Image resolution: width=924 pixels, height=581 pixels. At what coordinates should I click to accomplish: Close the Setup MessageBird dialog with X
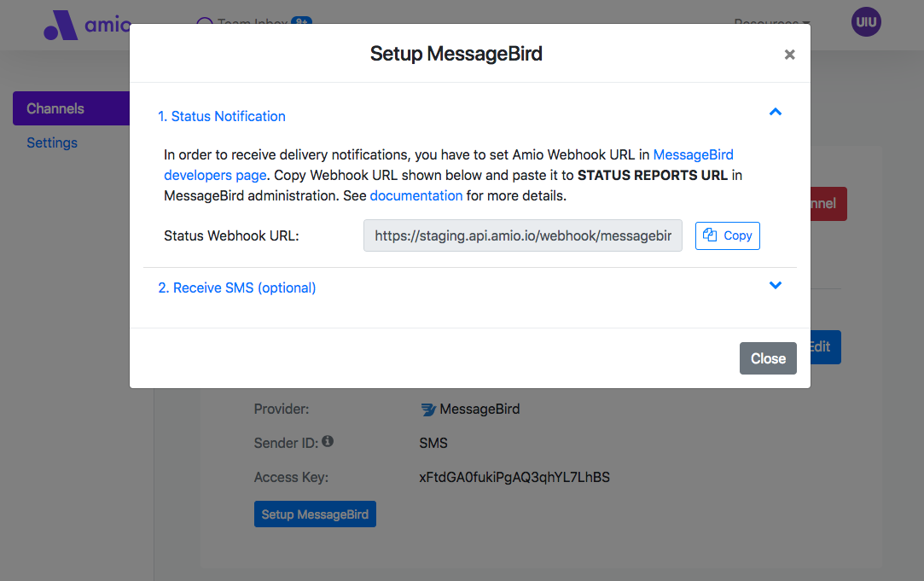tap(790, 55)
